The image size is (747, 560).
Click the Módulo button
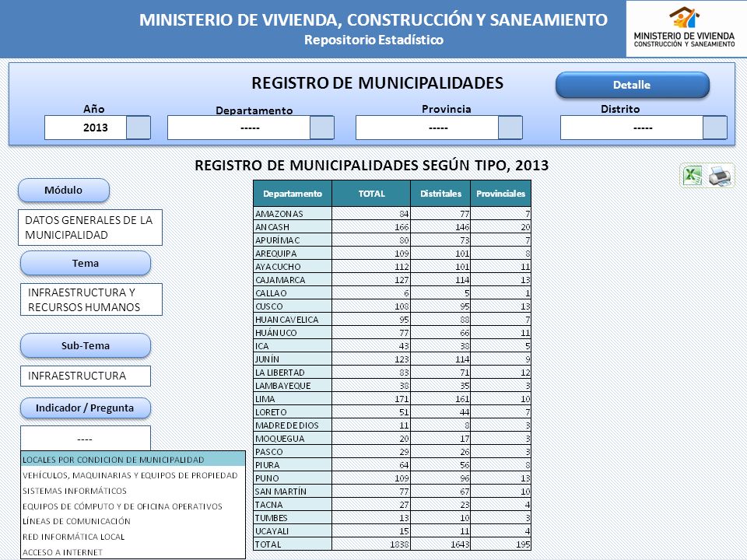point(64,190)
